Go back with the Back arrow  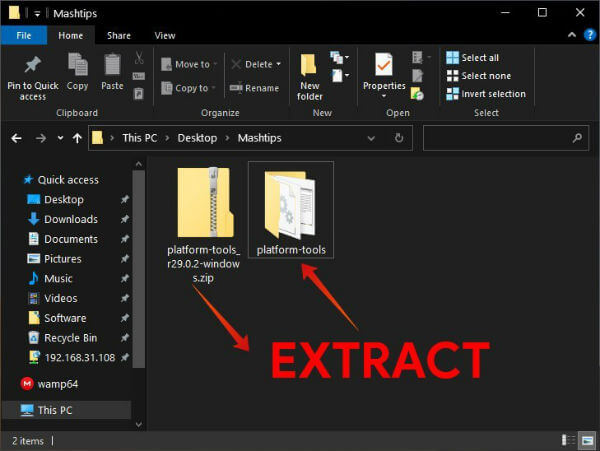tap(16, 138)
